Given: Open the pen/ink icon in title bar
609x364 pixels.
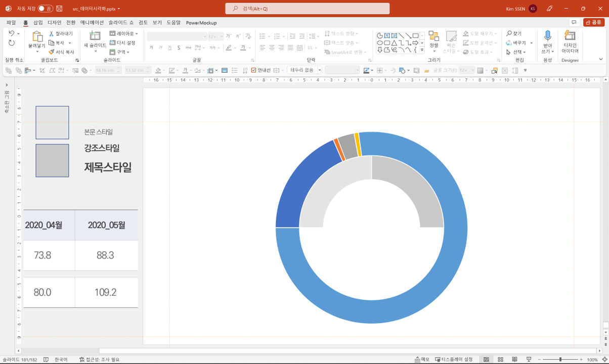Looking at the screenshot, I should [549, 9].
